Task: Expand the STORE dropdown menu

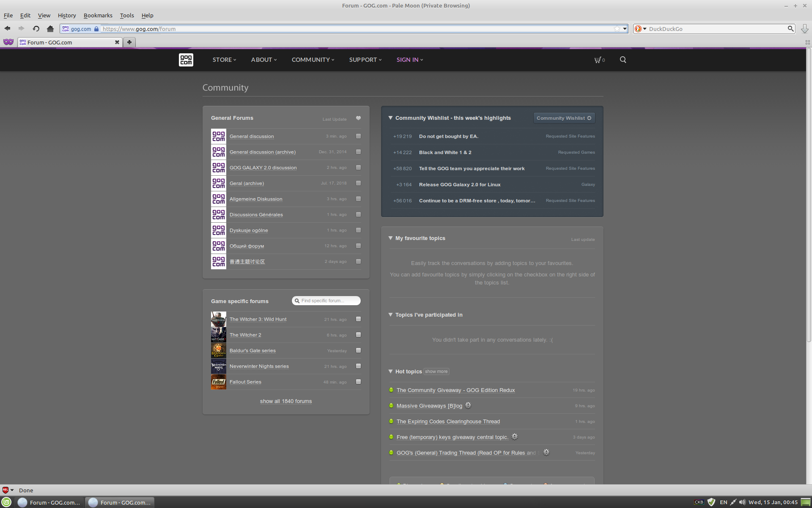Action: click(x=224, y=60)
